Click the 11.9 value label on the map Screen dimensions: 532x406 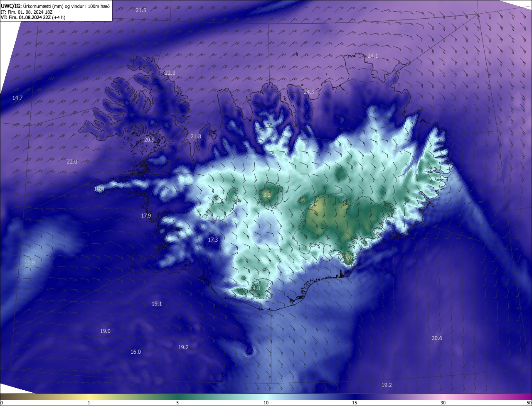(30, 262)
